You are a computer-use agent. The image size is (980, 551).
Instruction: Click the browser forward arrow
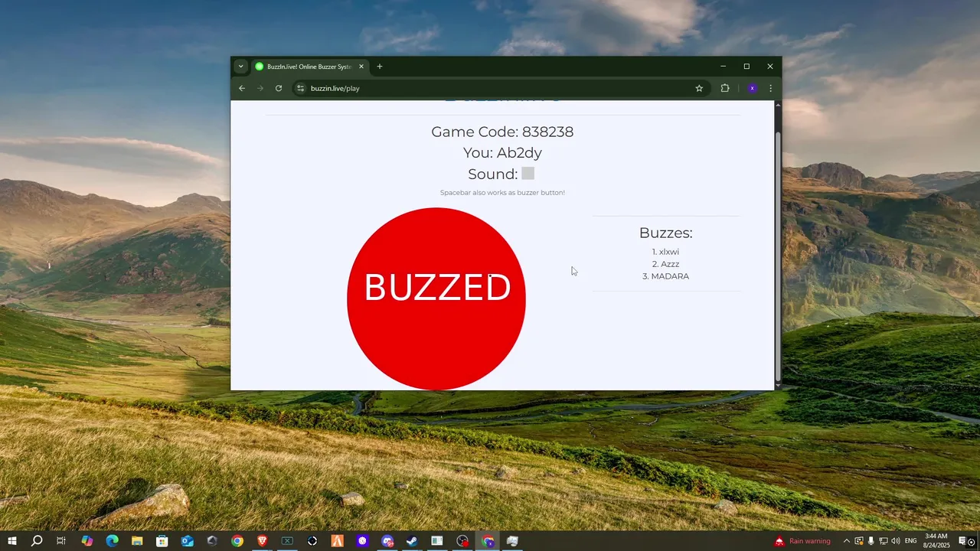click(x=260, y=88)
